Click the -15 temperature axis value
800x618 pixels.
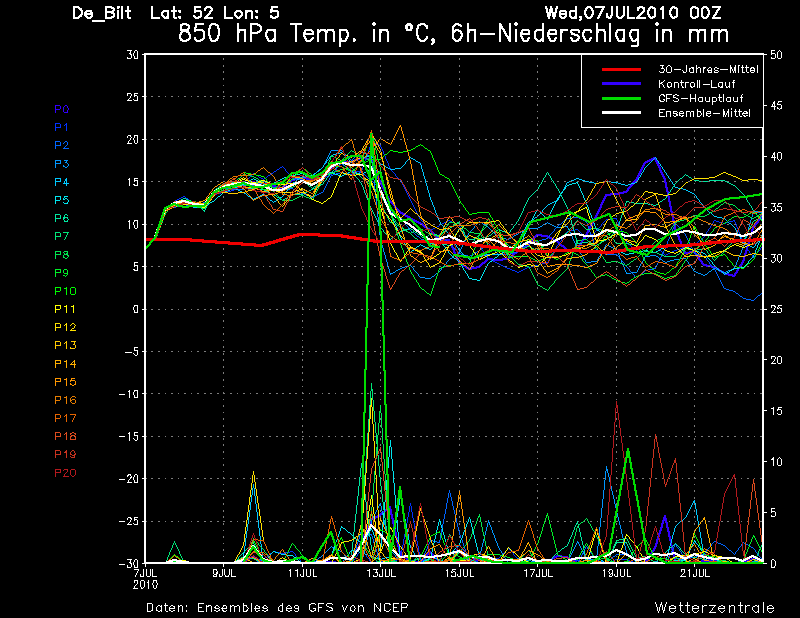coord(129,436)
